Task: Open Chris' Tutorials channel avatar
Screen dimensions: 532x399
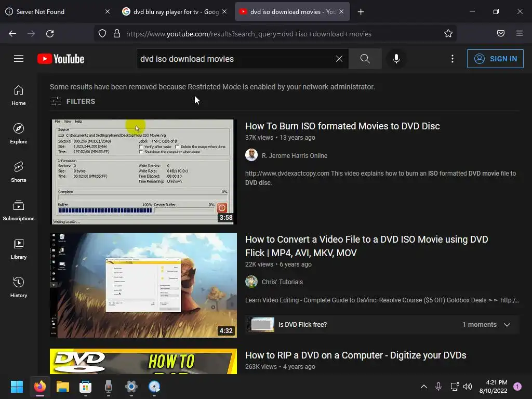Action: [251, 282]
